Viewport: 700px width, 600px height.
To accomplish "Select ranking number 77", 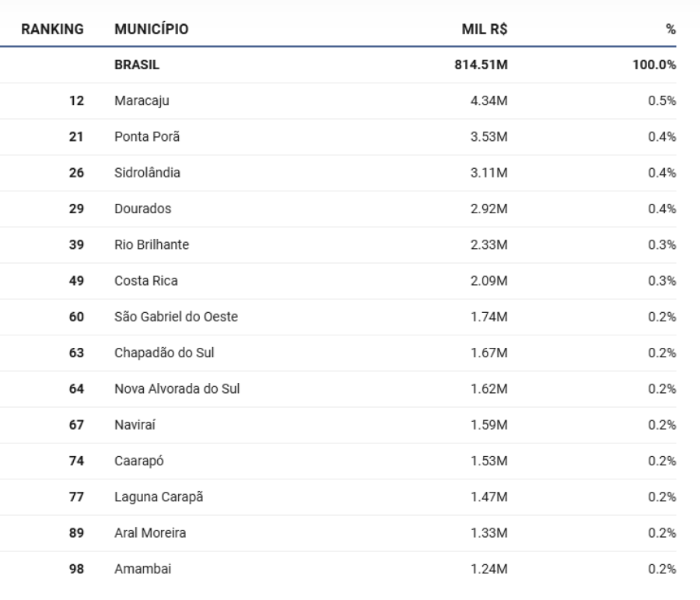I will point(76,497).
